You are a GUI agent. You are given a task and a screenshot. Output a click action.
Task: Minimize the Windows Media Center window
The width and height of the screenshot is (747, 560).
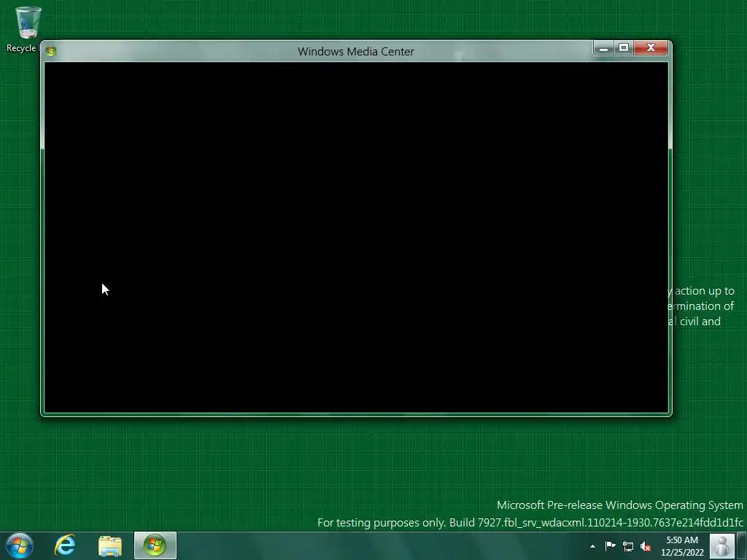[x=603, y=47]
